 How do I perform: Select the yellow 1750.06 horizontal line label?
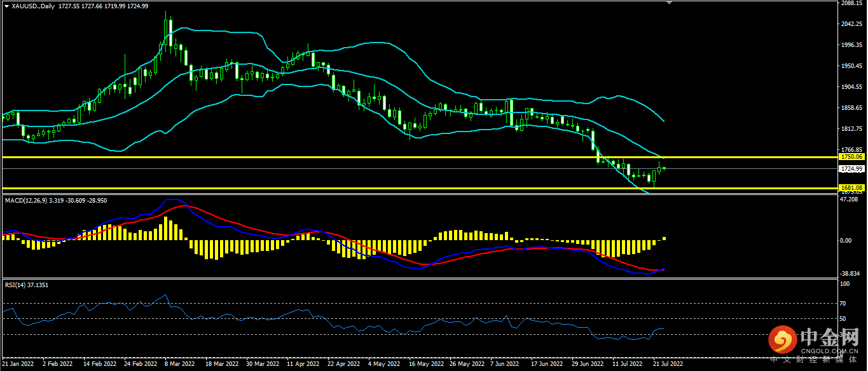click(851, 156)
